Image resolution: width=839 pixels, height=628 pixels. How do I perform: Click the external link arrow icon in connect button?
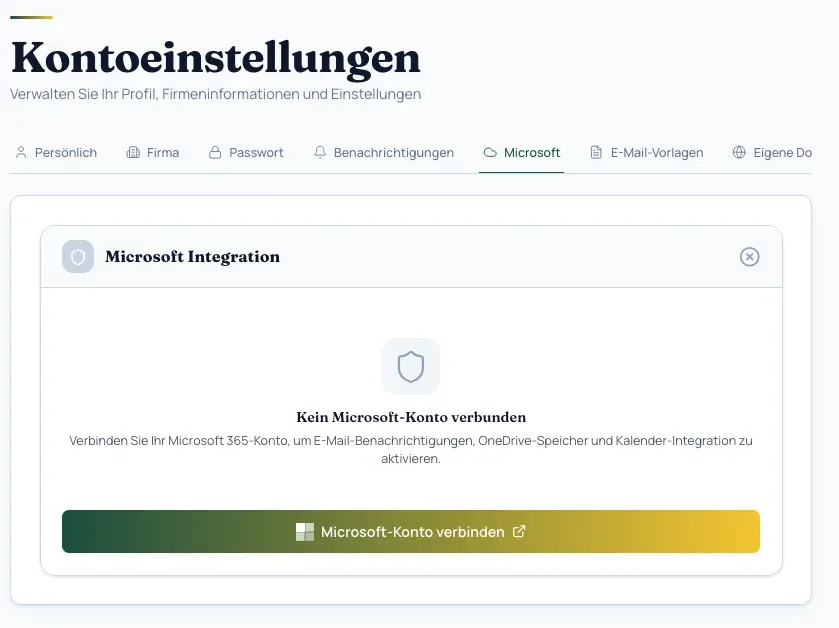(519, 531)
